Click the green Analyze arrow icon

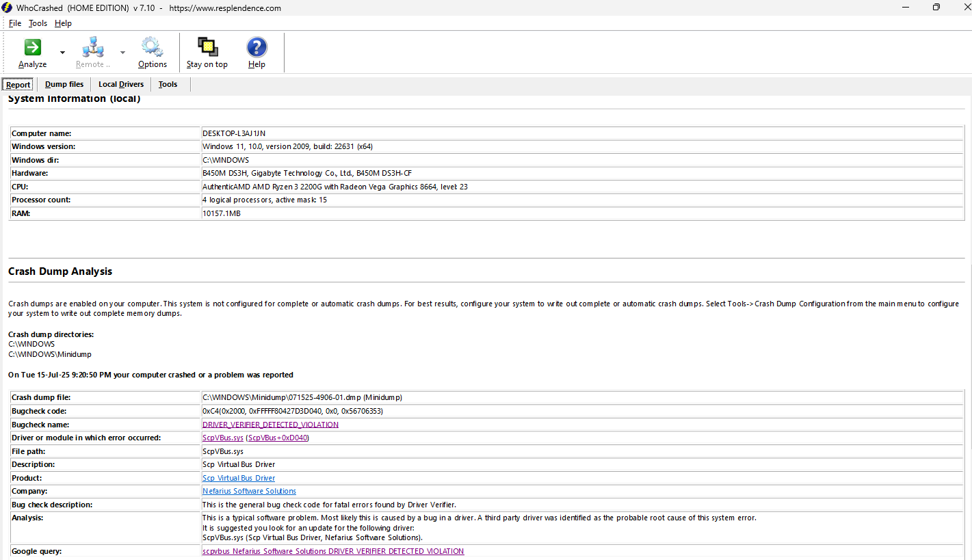(32, 48)
